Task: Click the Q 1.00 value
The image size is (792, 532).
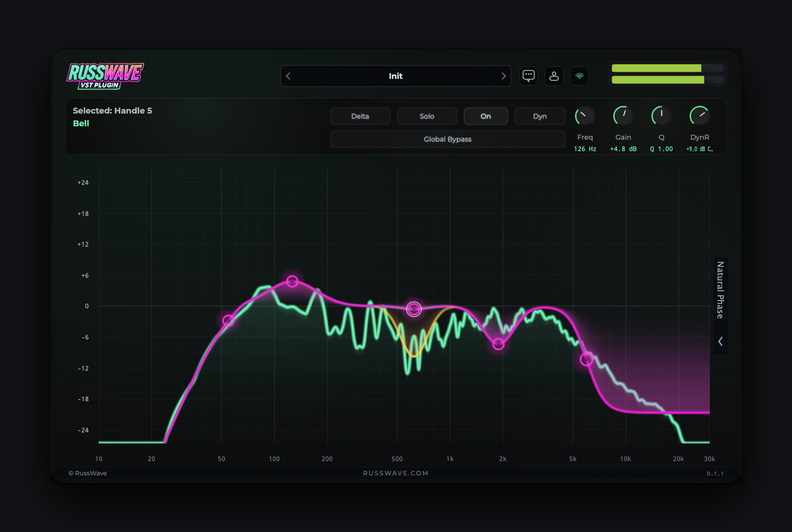Action: coord(661,149)
